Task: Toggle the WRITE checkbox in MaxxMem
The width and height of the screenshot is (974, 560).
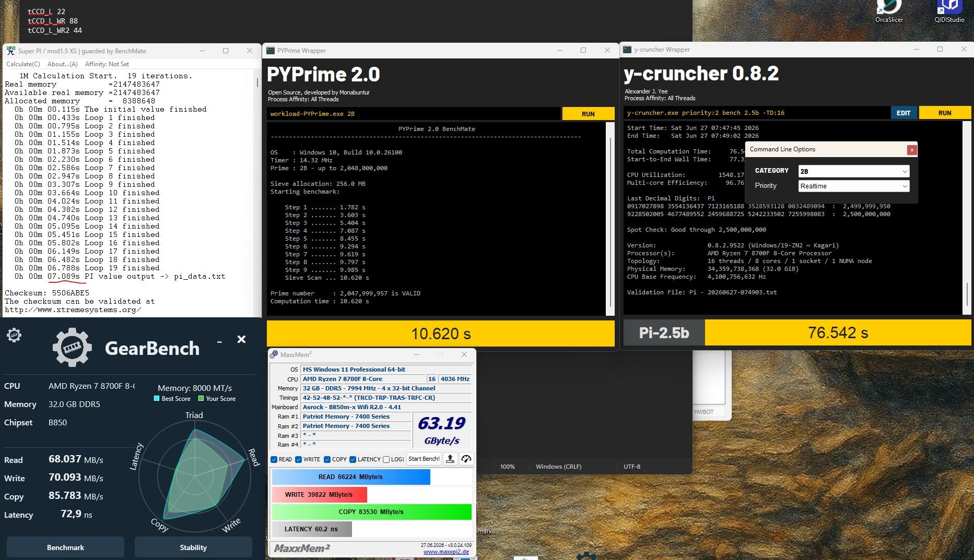Action: (x=298, y=459)
